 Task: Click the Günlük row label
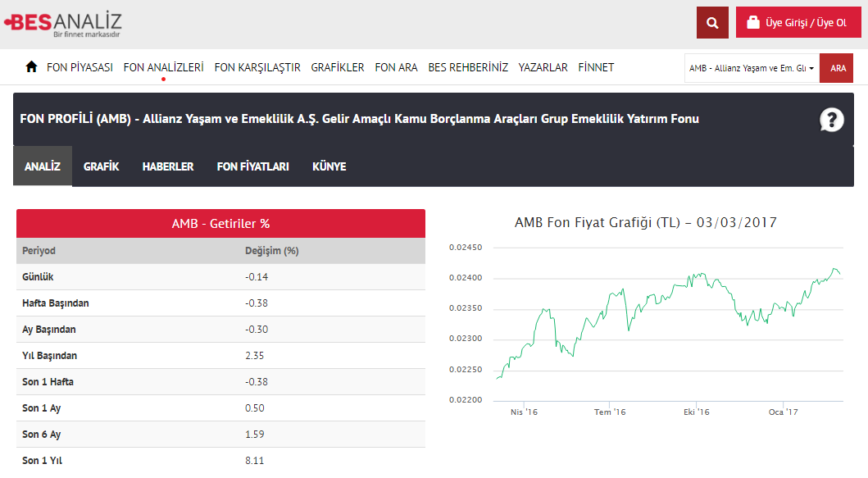tap(38, 276)
